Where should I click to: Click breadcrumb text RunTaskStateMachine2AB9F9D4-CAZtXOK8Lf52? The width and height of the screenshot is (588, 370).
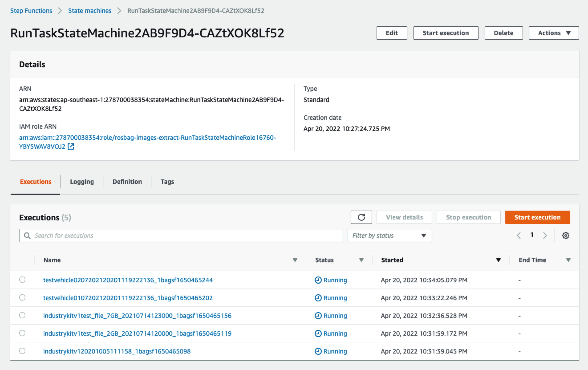click(x=196, y=11)
